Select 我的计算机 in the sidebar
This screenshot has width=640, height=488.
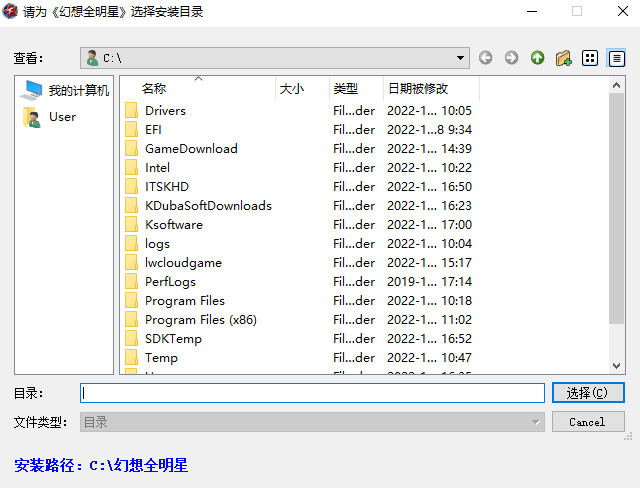(66, 90)
